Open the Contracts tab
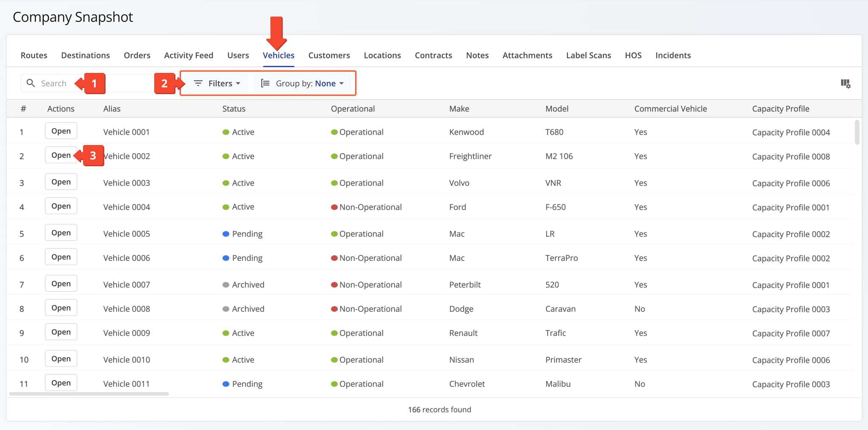This screenshot has width=868, height=430. pos(434,55)
